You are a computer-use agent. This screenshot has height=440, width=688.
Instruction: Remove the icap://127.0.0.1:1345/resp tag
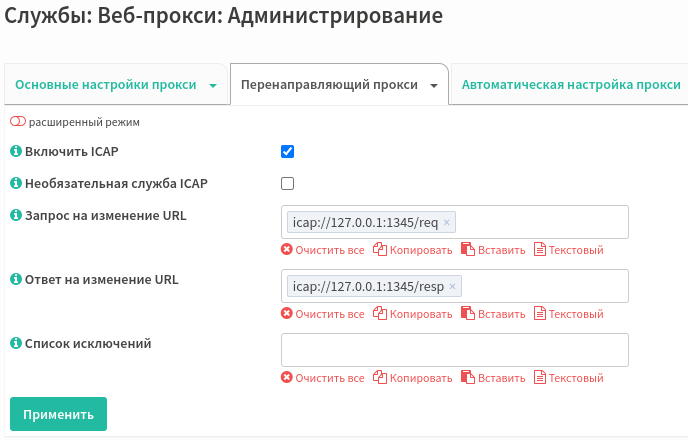tap(452, 286)
